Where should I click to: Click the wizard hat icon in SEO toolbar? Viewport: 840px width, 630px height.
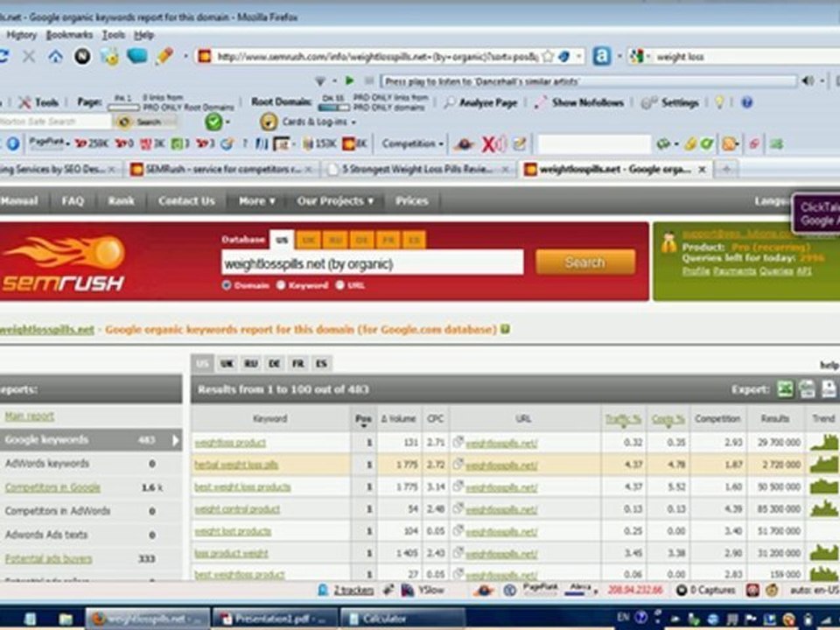click(465, 143)
